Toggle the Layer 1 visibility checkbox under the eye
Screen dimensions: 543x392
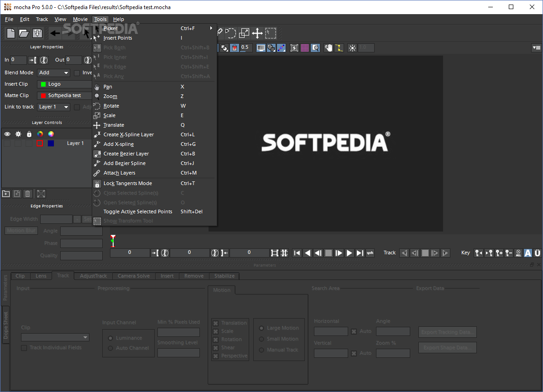click(x=7, y=143)
